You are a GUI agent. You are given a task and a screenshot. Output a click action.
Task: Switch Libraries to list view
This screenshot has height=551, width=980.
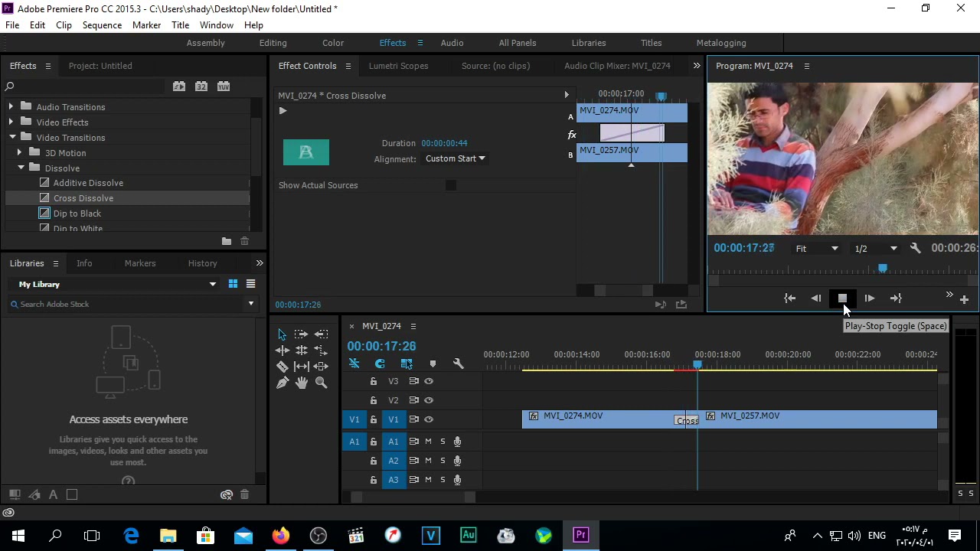[250, 284]
